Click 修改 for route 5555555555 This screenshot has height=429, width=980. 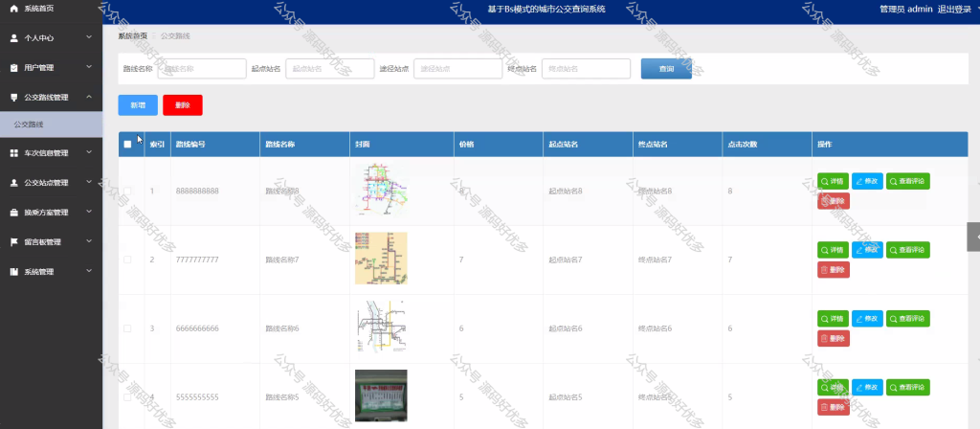click(x=867, y=388)
